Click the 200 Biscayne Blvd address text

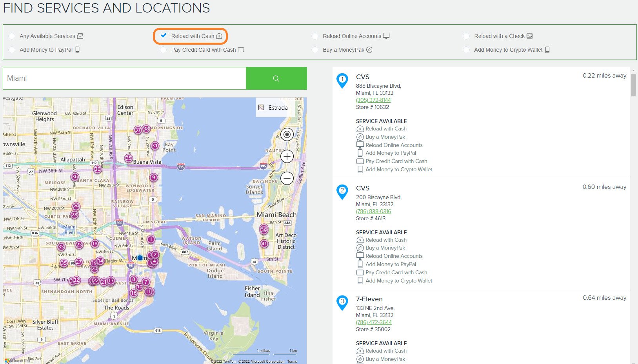[x=379, y=197]
